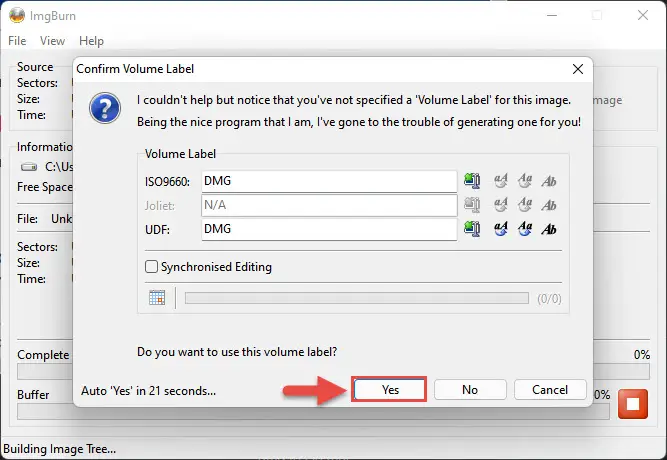Click the ISO9660 'Ab' capitalise icon
Image resolution: width=667 pixels, height=460 pixels.
(549, 181)
